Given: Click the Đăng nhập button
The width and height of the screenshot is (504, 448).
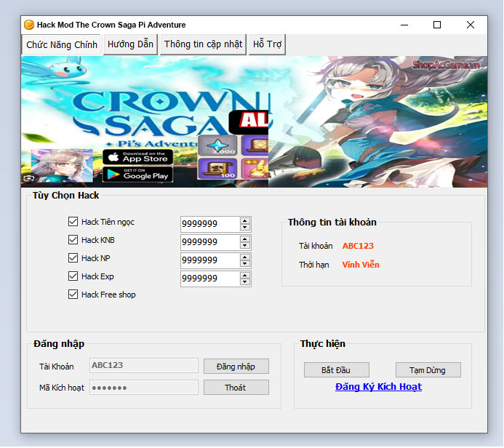Looking at the screenshot, I should tap(236, 367).
